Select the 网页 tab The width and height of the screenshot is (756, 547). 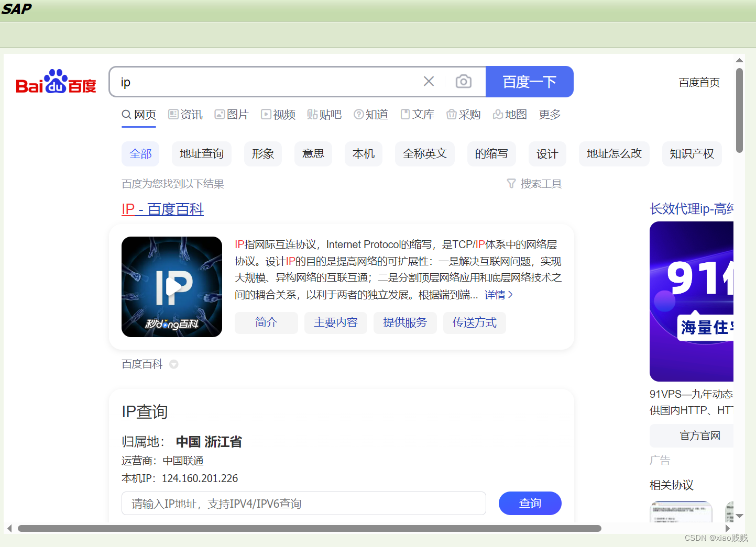pos(139,115)
